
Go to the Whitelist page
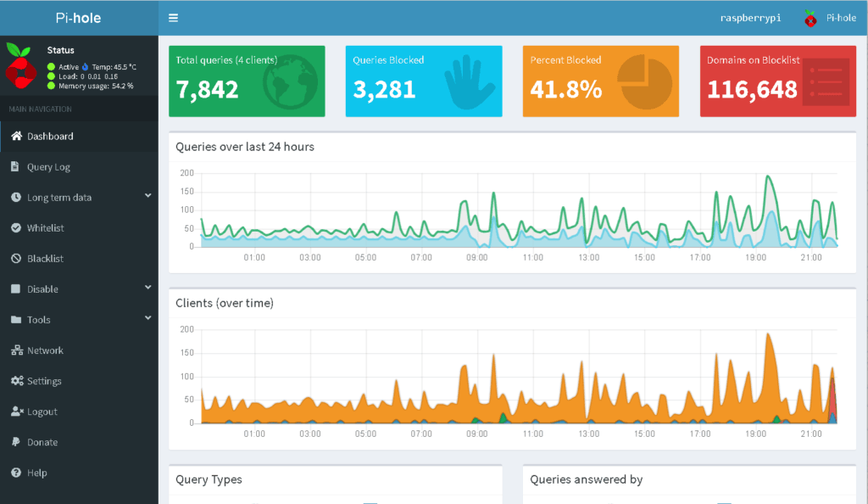click(x=79, y=227)
